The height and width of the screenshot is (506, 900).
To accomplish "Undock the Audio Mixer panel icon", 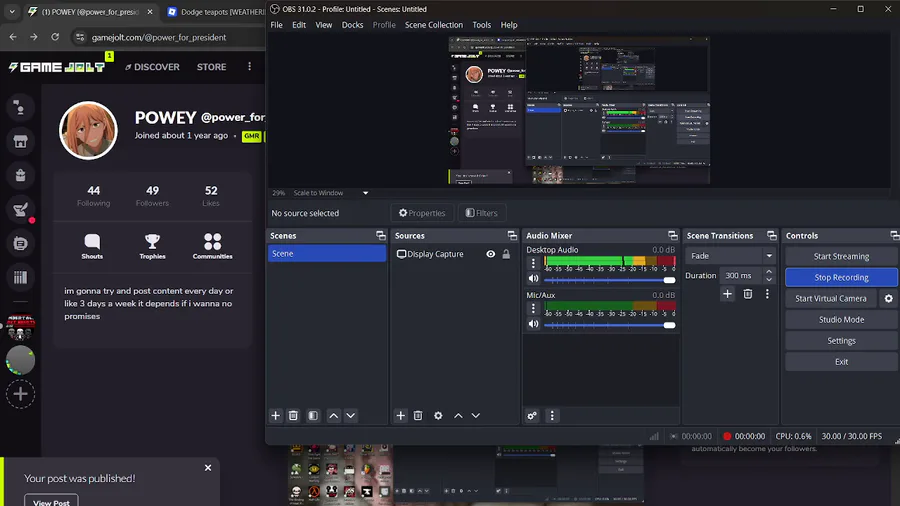I will (x=673, y=235).
